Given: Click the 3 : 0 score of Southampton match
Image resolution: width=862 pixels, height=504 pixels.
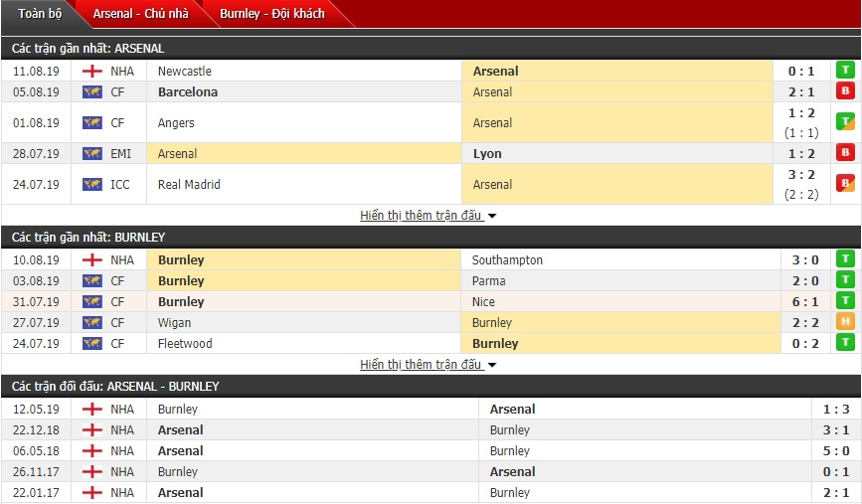Looking at the screenshot, I should point(805,260).
